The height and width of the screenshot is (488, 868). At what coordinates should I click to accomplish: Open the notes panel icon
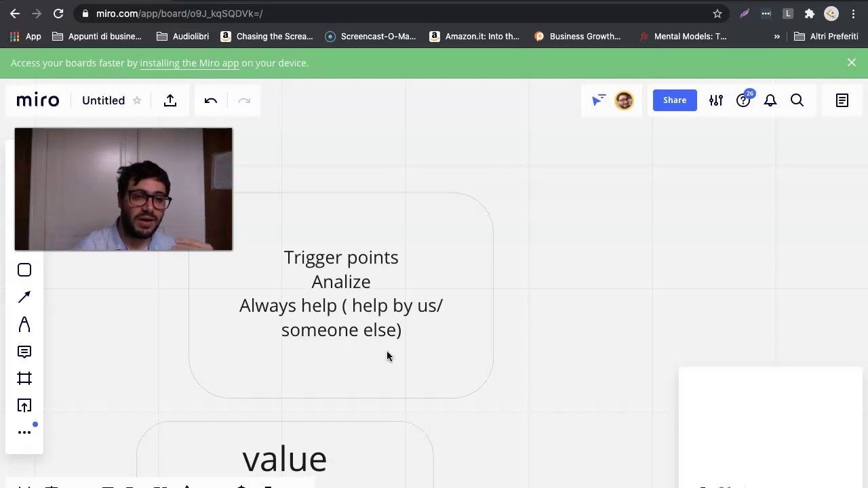point(842,100)
